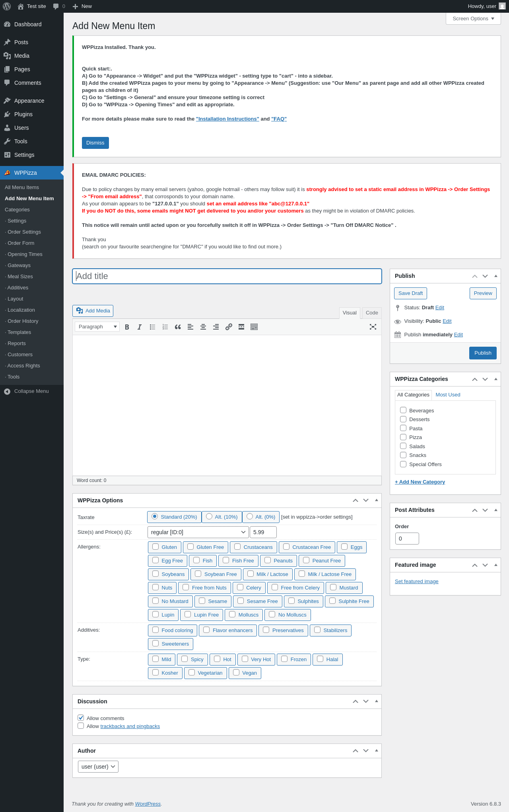Align text right in editor
This screenshot has height=812, width=509.
click(x=216, y=327)
